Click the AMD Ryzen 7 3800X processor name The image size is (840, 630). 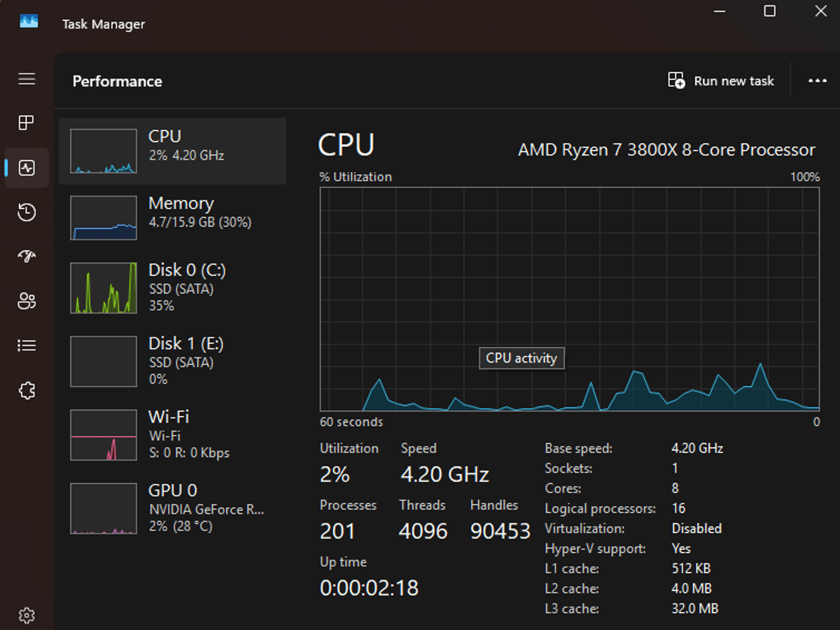click(x=667, y=150)
